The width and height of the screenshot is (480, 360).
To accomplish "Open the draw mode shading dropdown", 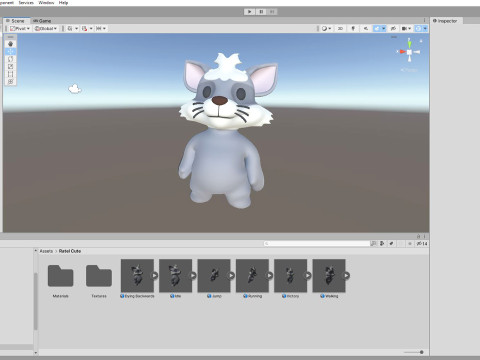I will click(326, 29).
